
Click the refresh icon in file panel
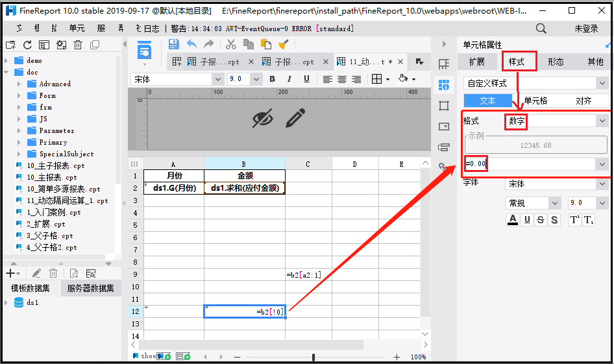point(27,45)
